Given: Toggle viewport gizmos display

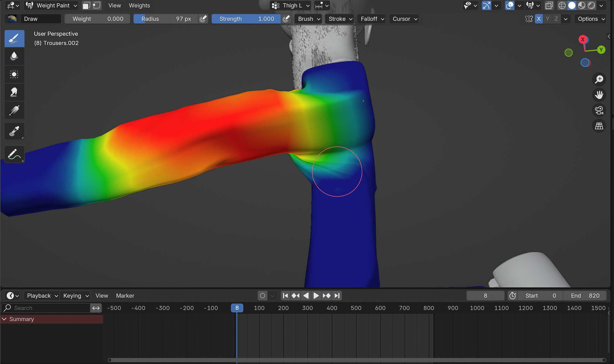Looking at the screenshot, I should coord(486,5).
